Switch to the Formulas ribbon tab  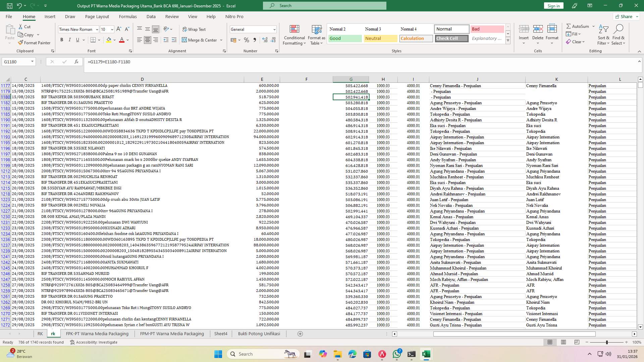pyautogui.click(x=128, y=16)
